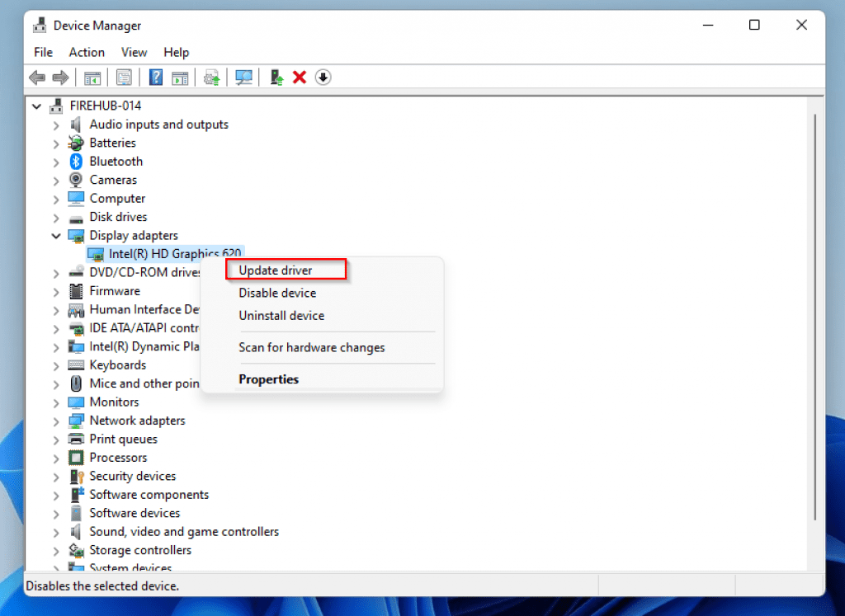Minimize the Device Manager window

click(x=708, y=25)
